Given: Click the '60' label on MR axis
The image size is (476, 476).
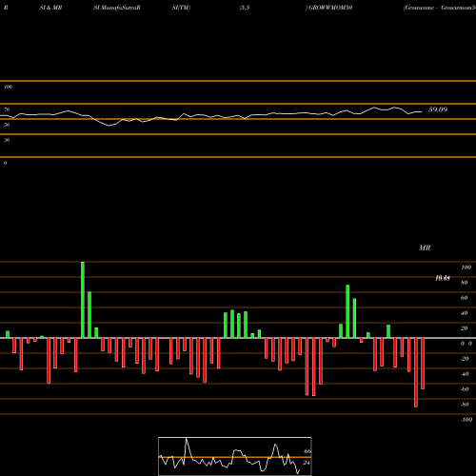Looking at the screenshot, I should click(x=465, y=298).
